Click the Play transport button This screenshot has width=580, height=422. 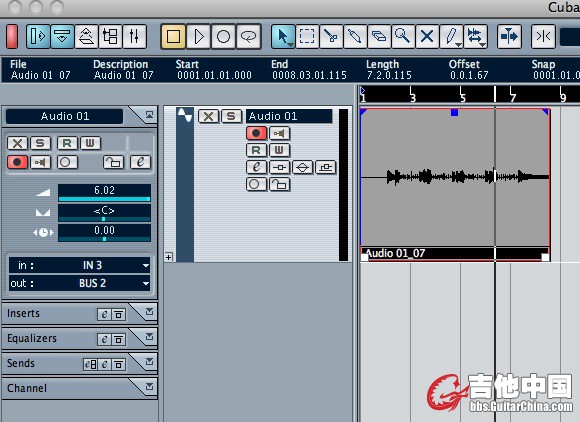coord(199,36)
